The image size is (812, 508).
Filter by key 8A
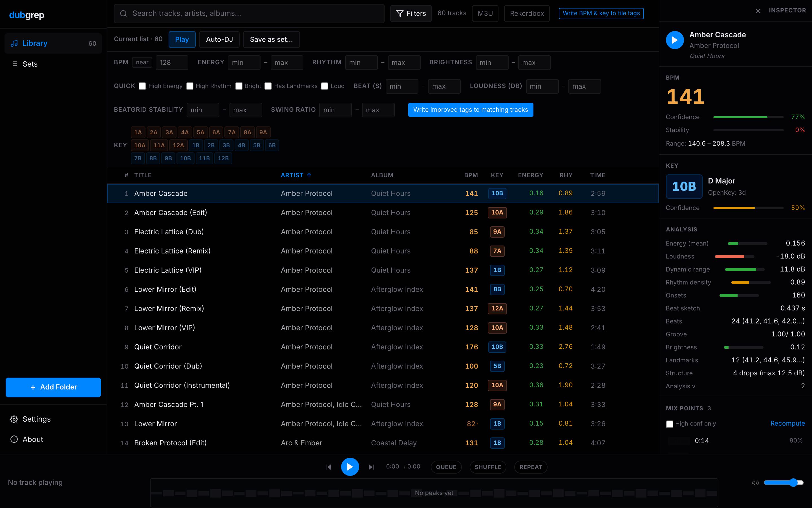coord(247,132)
